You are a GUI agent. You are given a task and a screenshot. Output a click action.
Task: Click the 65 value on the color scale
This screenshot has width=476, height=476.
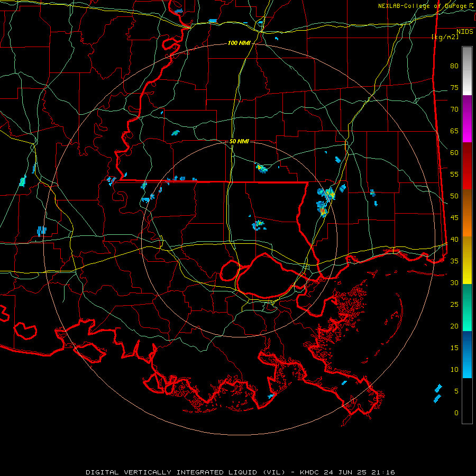click(454, 131)
